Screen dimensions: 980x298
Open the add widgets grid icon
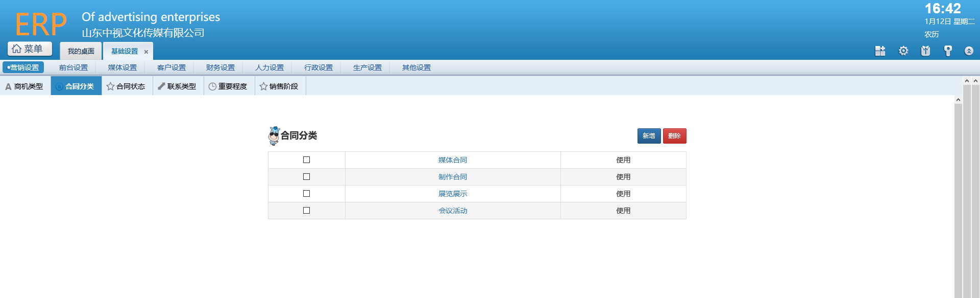(880, 51)
